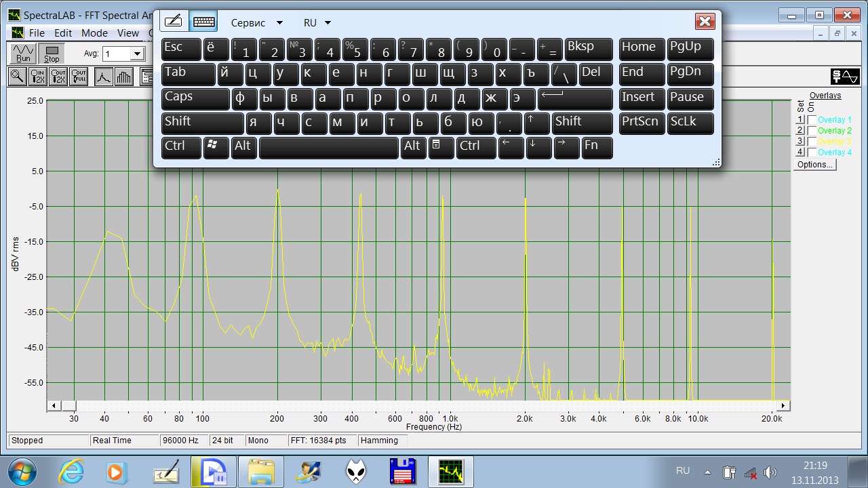Click Esc key on on-screen keyboard
Screen dimensions: 868x488
click(x=181, y=49)
